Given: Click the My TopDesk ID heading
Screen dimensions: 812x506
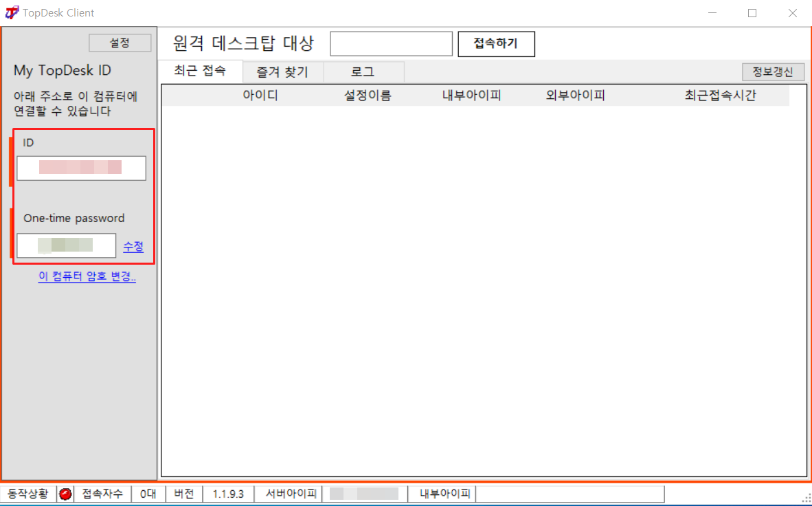Looking at the screenshot, I should click(62, 71).
